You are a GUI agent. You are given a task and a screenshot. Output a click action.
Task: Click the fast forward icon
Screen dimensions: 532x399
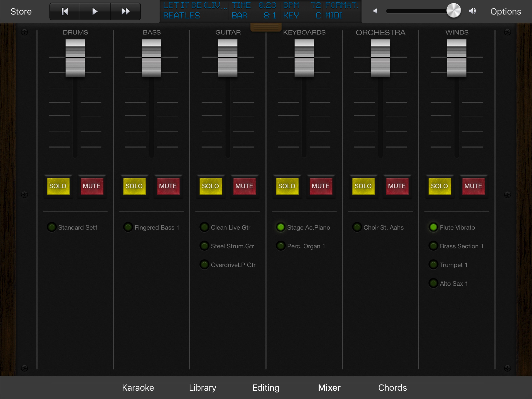point(125,11)
